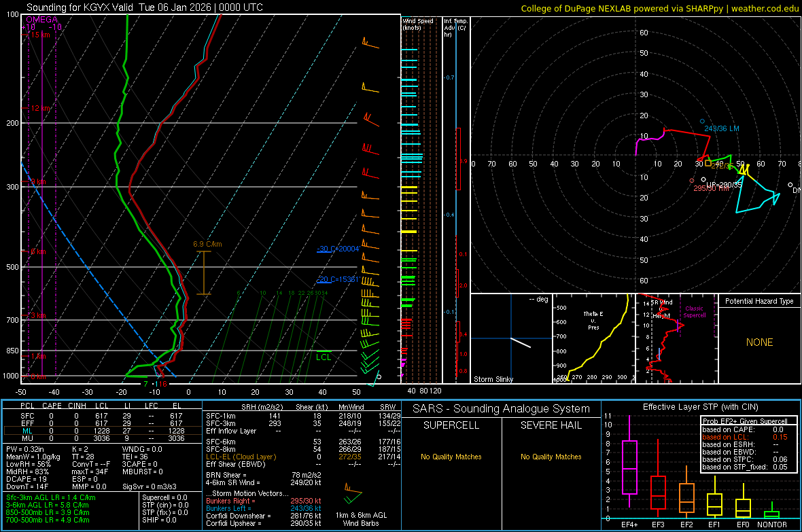Click the Wind Speed (knots) header
The height and width of the screenshot is (532, 802).
pyautogui.click(x=417, y=24)
